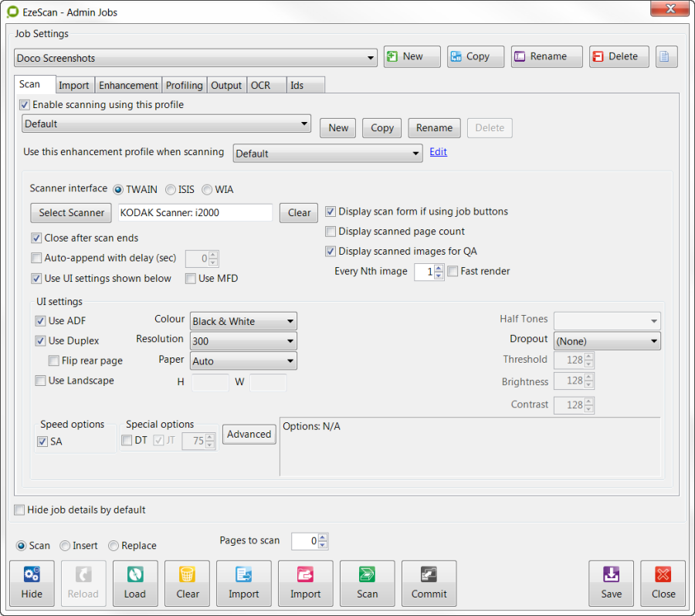Click the blue Import button icon
The height and width of the screenshot is (616, 695).
[x=243, y=574]
